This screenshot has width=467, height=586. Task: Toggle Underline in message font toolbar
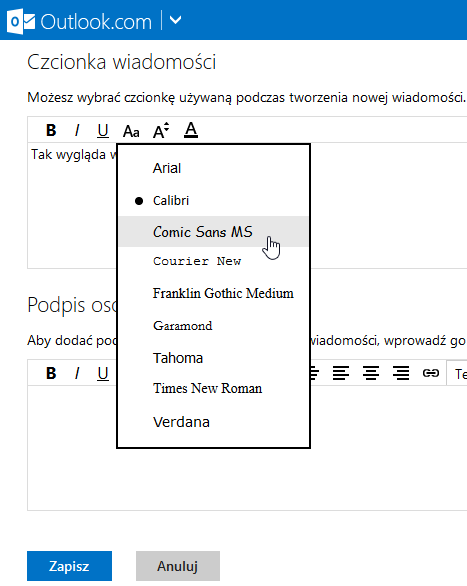(x=103, y=131)
